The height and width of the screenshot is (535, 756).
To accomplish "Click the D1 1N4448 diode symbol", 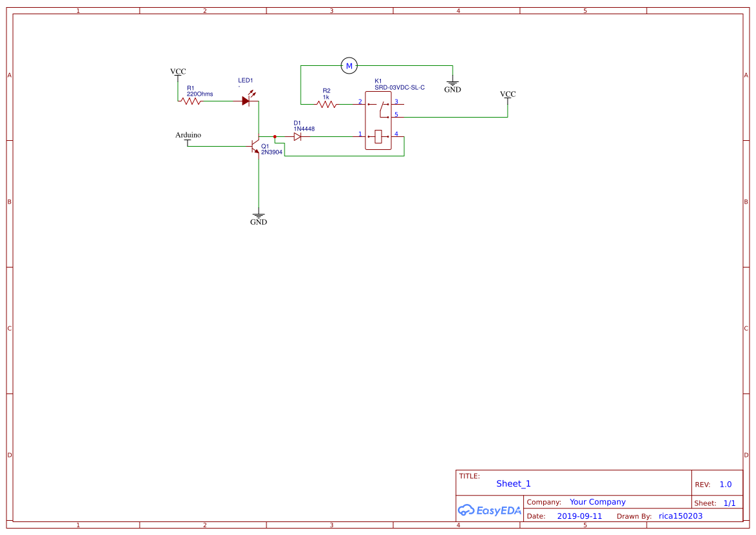I will 297,136.
